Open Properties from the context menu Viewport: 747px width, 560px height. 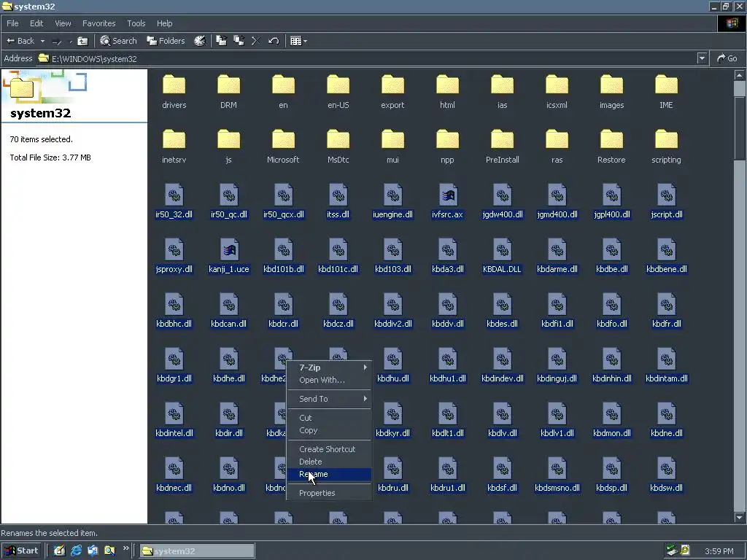coord(329,493)
